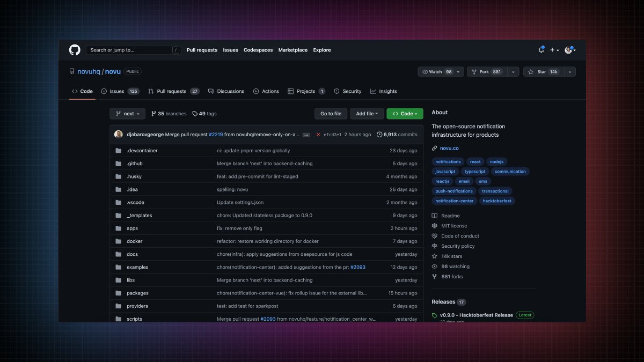Click the GitHub Octocat logo
Viewport: 644px width, 362px height.
point(74,50)
